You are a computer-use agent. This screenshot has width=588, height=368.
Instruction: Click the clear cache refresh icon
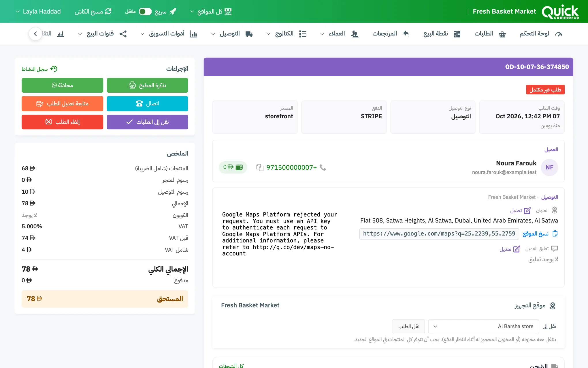pos(108,12)
